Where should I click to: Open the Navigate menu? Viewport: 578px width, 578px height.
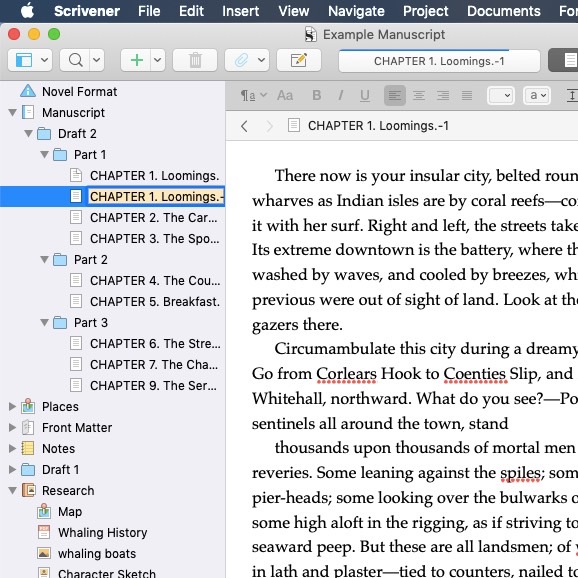[356, 11]
